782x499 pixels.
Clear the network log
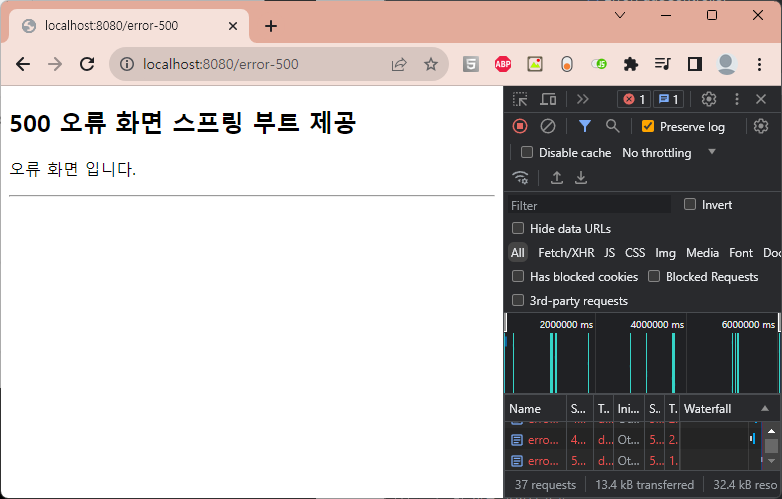548,127
